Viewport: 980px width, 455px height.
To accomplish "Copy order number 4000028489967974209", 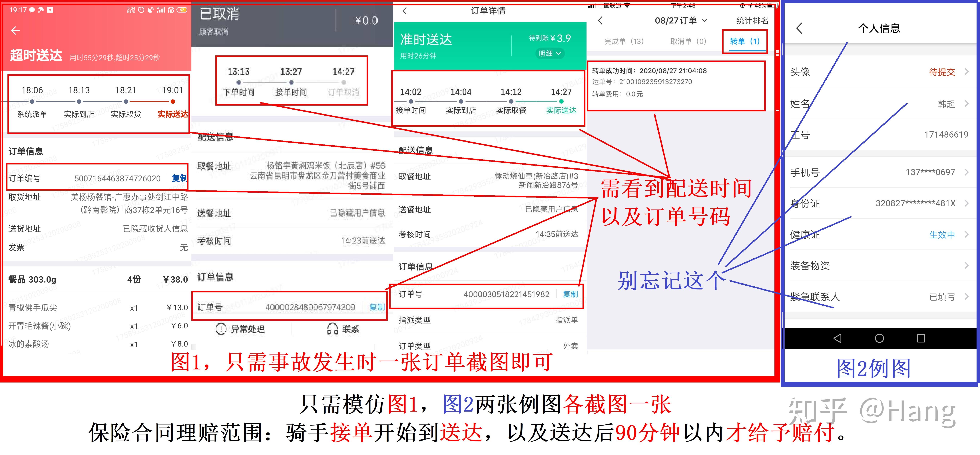I will 377,307.
